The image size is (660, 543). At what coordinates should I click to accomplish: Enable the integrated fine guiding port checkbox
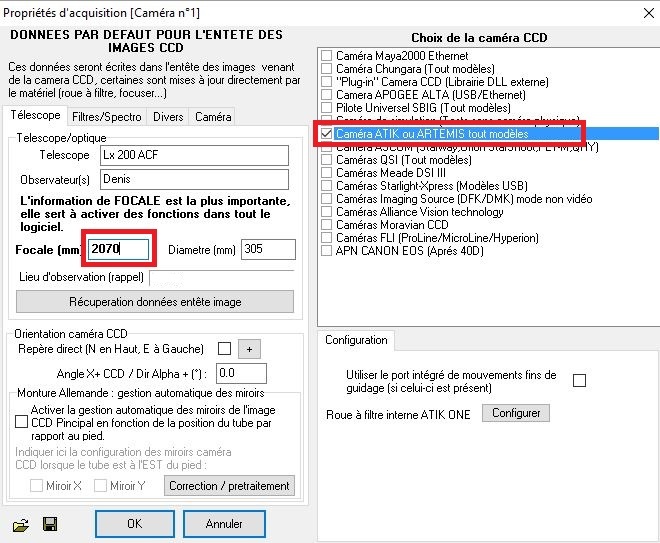click(x=579, y=380)
